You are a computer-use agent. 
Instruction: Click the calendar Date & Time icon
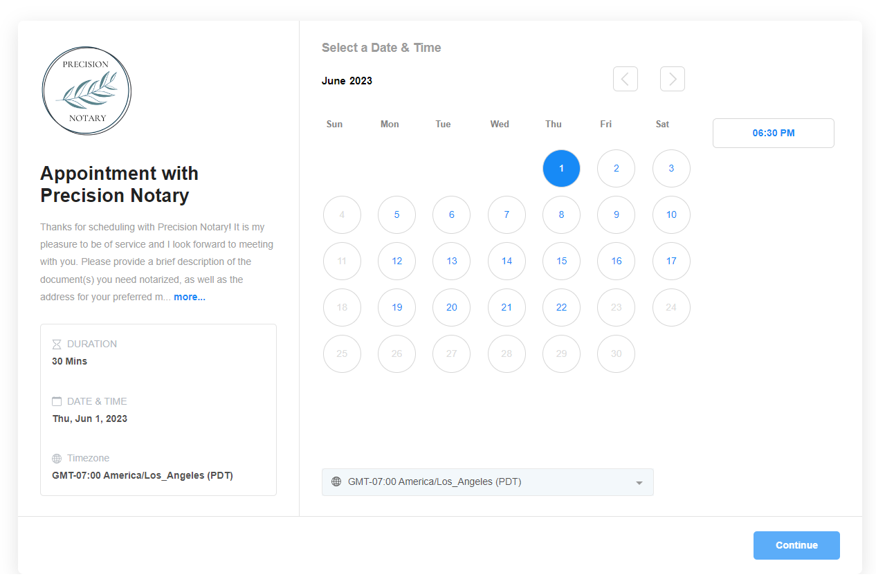(56, 401)
